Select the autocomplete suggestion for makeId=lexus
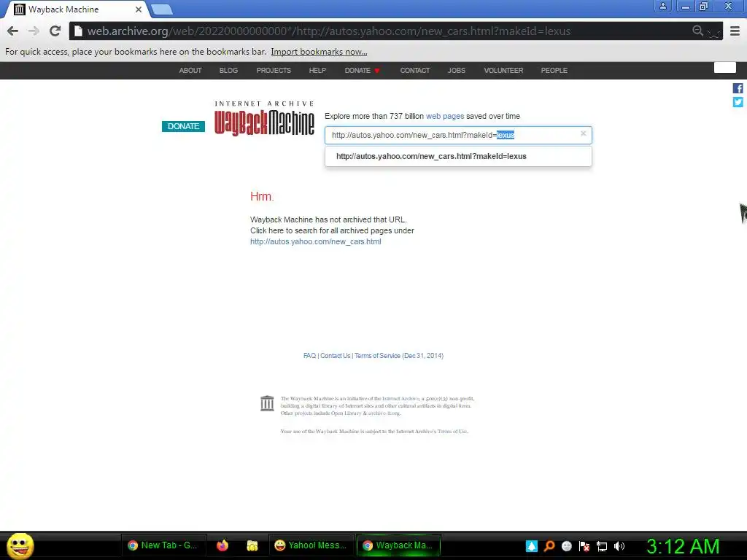Screen dimensions: 747x560 pyautogui.click(x=458, y=156)
